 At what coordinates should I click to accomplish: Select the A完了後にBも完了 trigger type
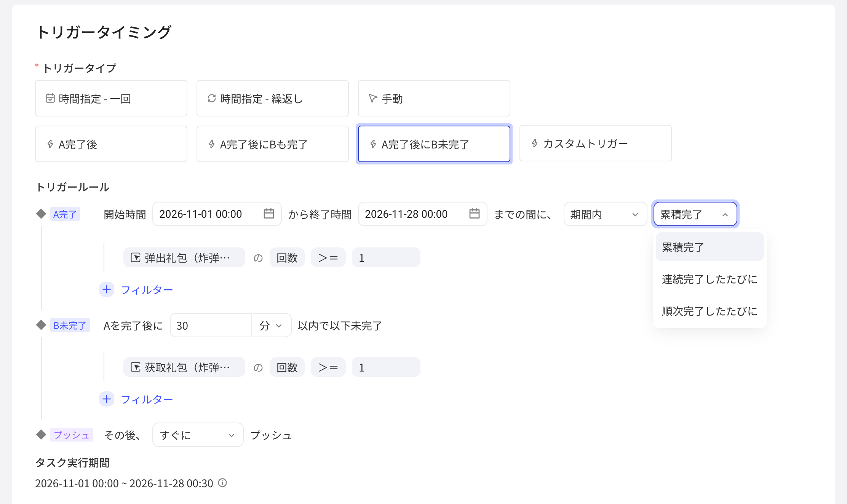pos(273,144)
